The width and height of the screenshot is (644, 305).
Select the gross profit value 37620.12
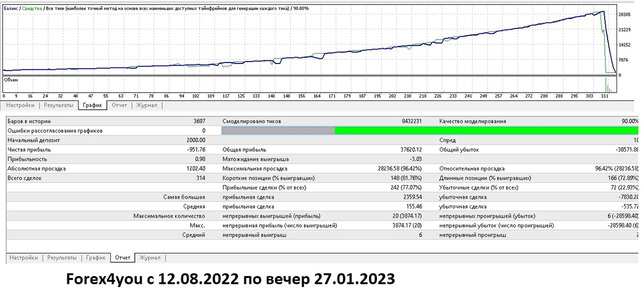(x=411, y=149)
